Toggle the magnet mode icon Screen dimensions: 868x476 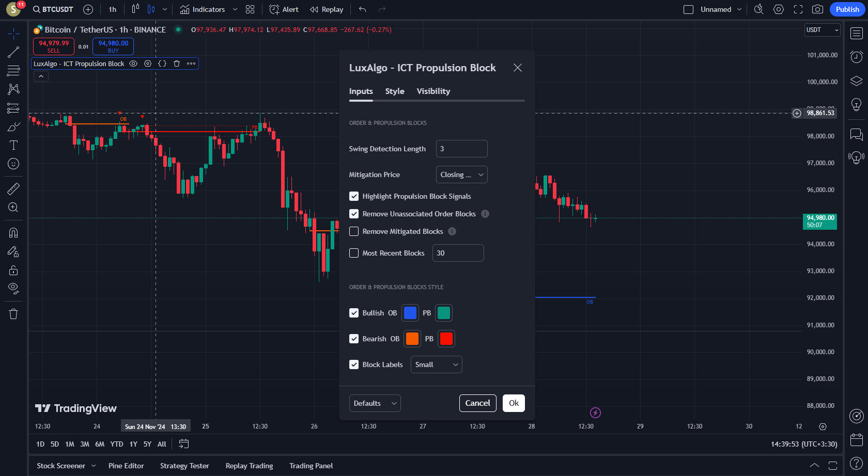(13, 233)
